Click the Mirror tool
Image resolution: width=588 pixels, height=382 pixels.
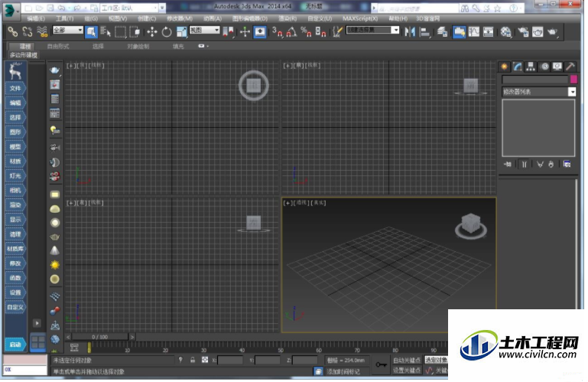[410, 32]
